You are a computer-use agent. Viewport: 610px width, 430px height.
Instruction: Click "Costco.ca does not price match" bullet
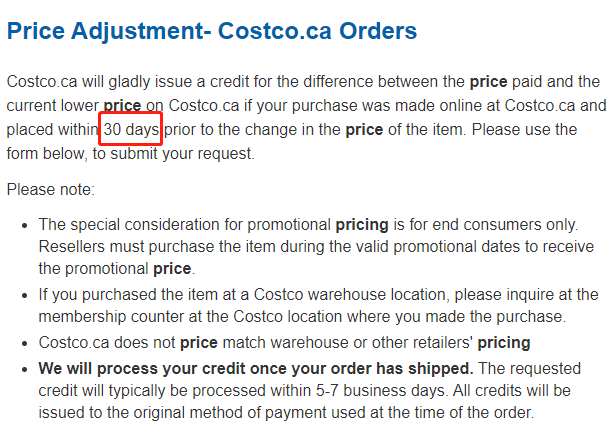(284, 343)
